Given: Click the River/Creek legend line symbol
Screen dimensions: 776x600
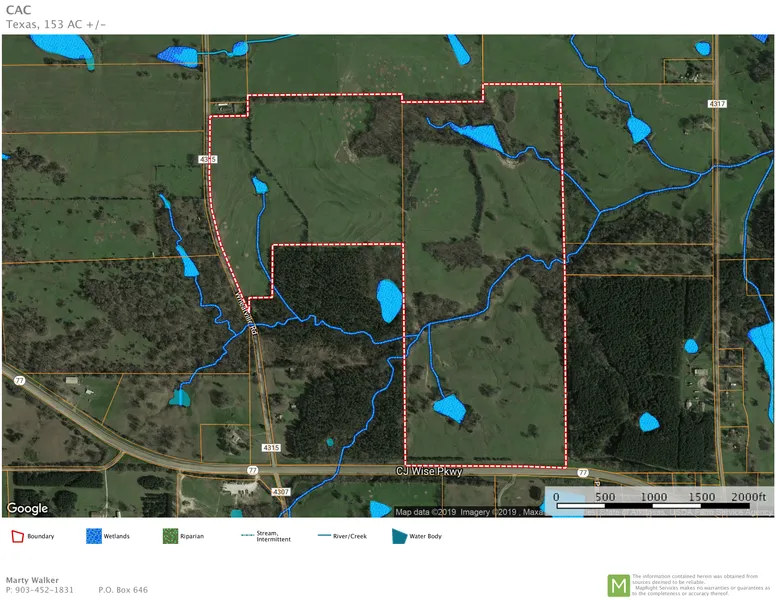Looking at the screenshot, I should pos(324,536).
